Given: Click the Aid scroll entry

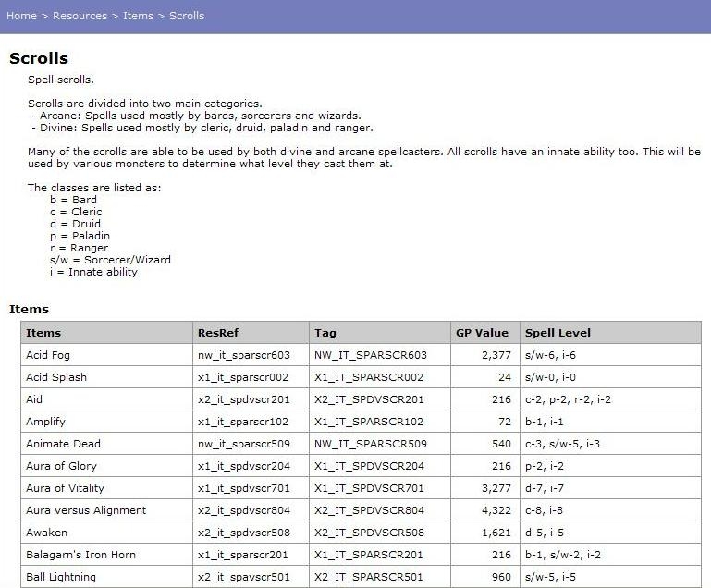Looking at the screenshot, I should point(34,399).
